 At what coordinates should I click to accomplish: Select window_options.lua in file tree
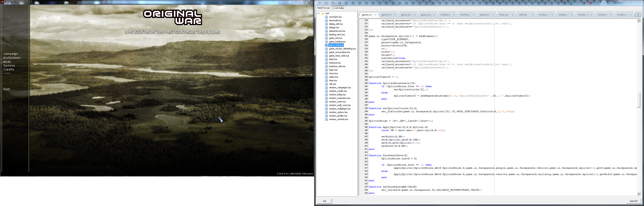point(338,112)
